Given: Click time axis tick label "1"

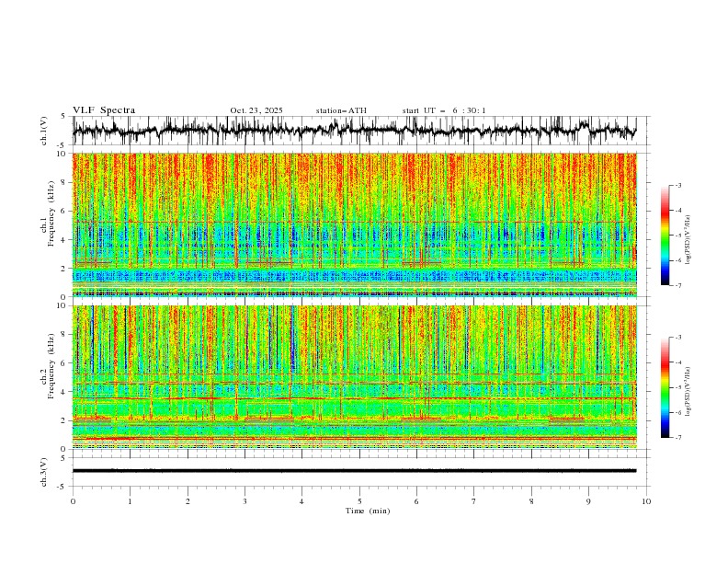Looking at the screenshot, I should tap(130, 501).
